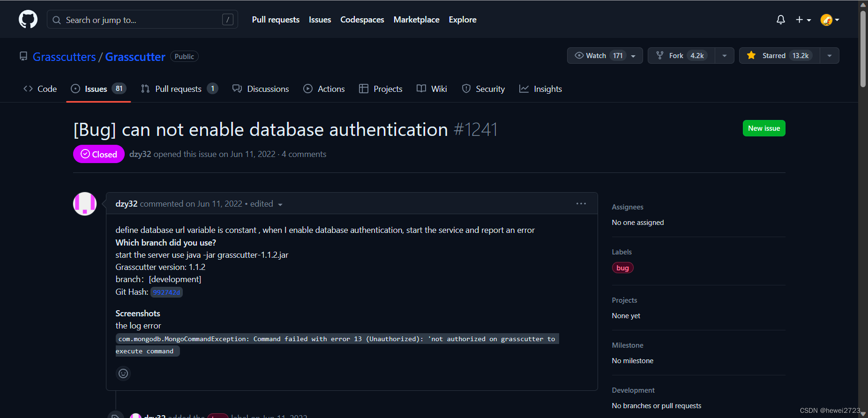This screenshot has height=418, width=868.
Task: Go to Codespaces
Action: (x=362, y=20)
